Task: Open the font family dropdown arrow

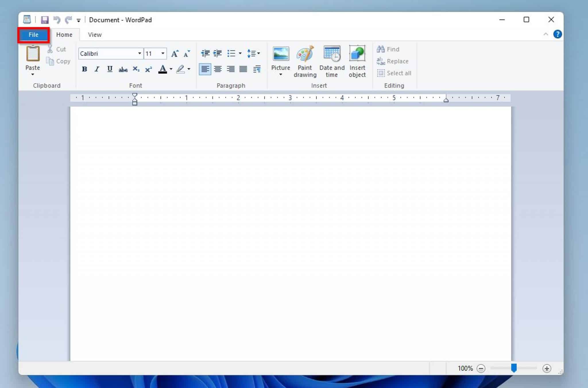Action: point(139,53)
